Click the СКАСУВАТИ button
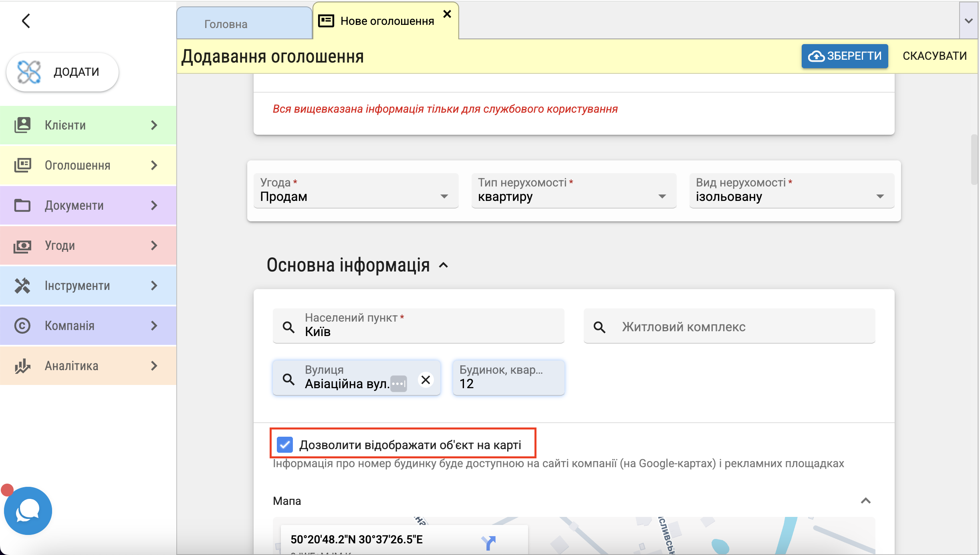Viewport: 980px width, 555px height. point(934,56)
